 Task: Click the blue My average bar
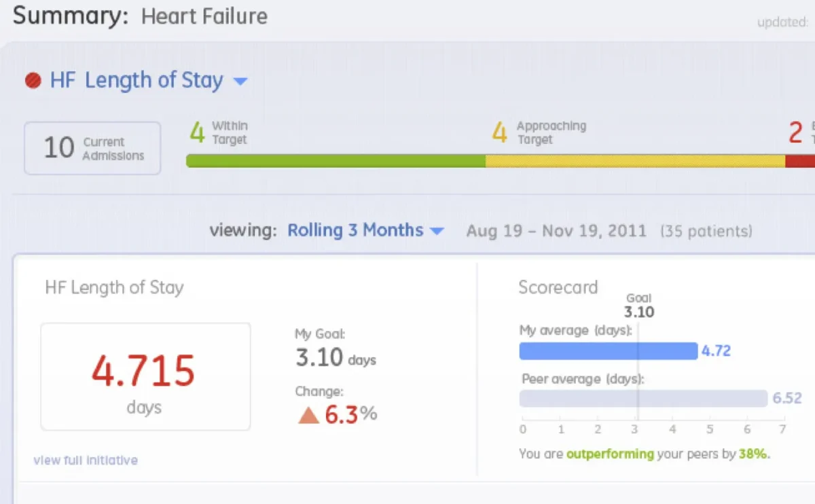click(x=608, y=351)
